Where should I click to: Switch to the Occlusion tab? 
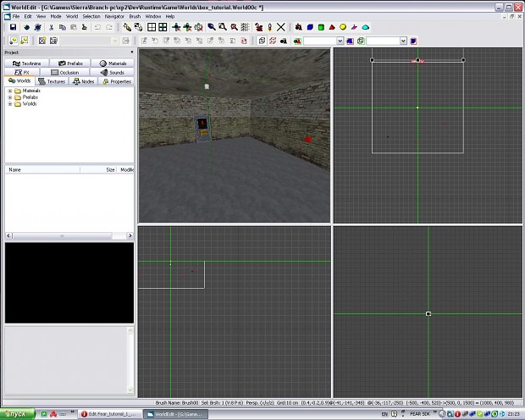[64, 72]
